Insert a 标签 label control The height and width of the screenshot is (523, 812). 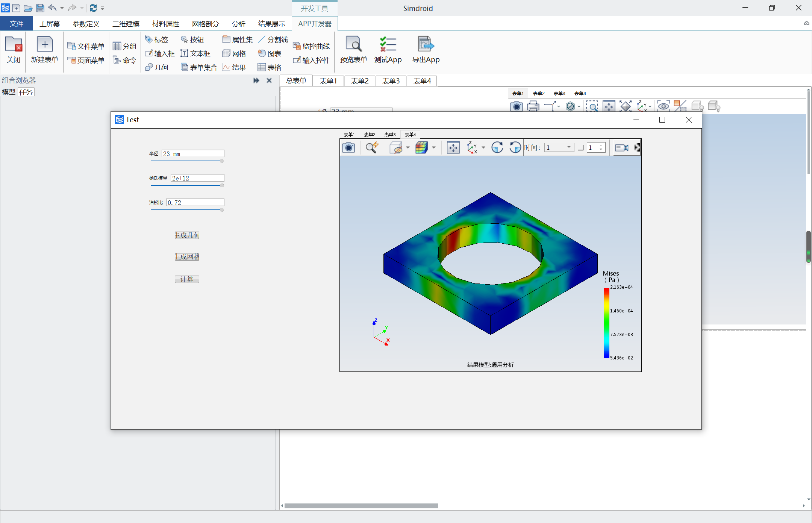click(x=157, y=39)
